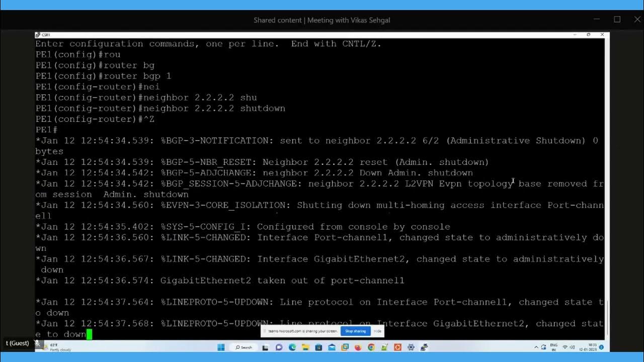Open the taskbar Search box

[x=244, y=347]
